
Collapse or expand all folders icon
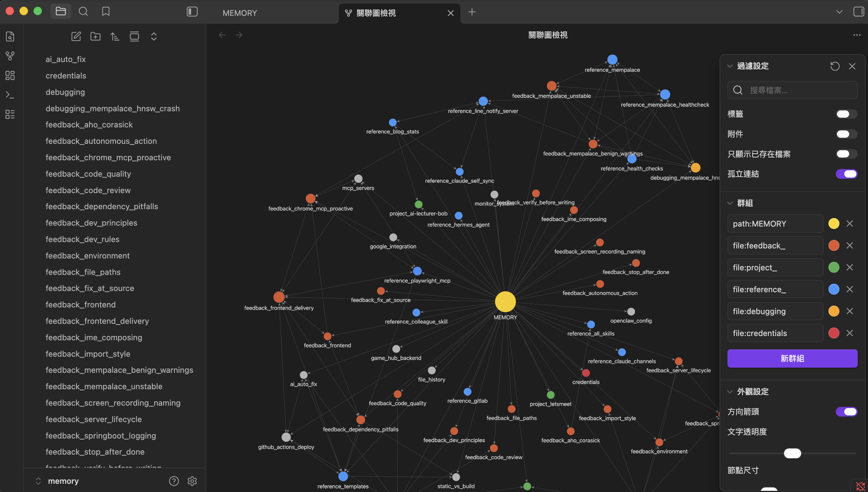[154, 36]
